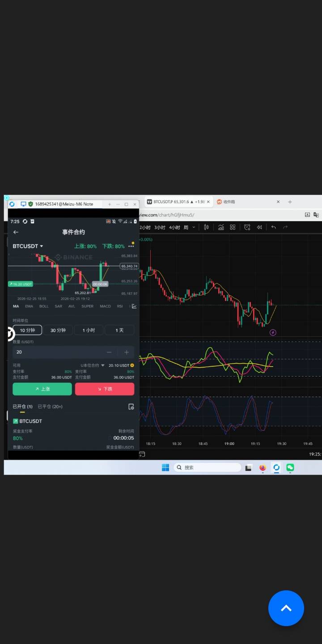This screenshot has width=322, height=644.
Task: Open the chart indicator settings icon
Action: 134,306
